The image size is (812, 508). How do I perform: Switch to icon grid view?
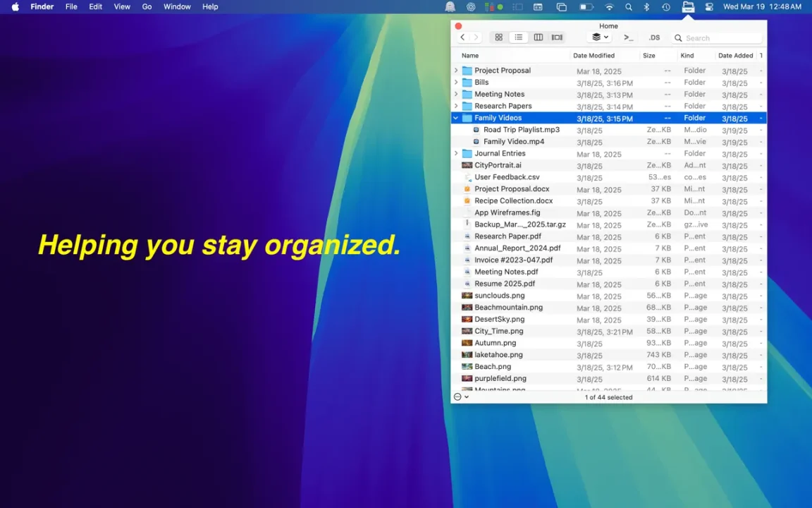tap(499, 37)
